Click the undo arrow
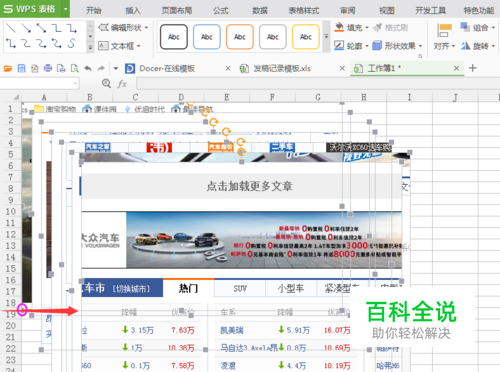Screen dimensions: 500x372 coord(88,69)
